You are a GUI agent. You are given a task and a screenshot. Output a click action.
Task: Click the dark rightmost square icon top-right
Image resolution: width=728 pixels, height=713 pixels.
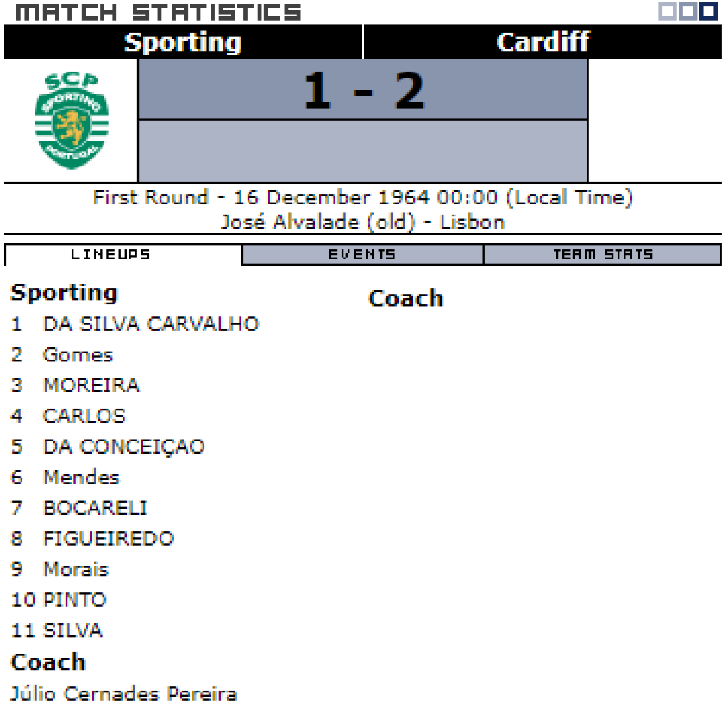pyautogui.click(x=709, y=11)
